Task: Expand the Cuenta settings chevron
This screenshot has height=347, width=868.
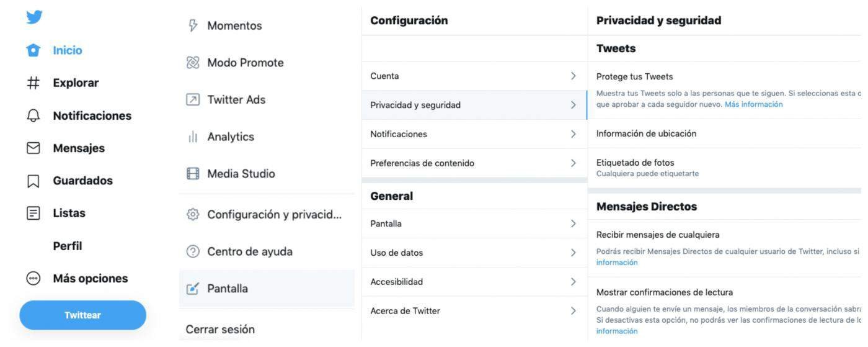Action: pos(573,76)
